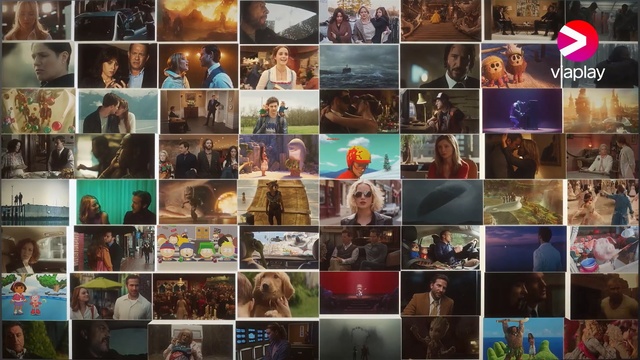Select the couple against green backdrop thumbnail
640x360 pixels.
tap(116, 202)
